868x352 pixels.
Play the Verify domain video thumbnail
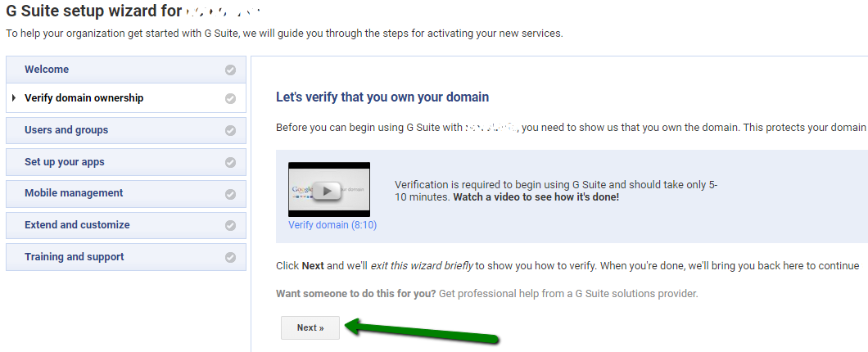pos(329,189)
